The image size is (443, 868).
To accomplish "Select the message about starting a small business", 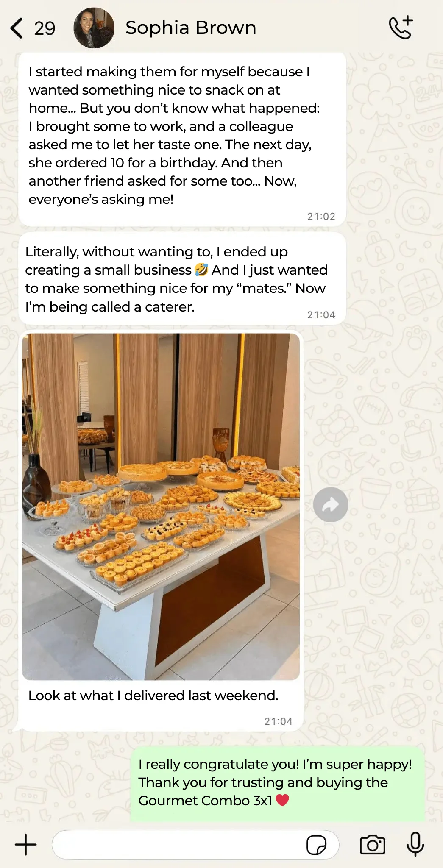I will coord(182,278).
